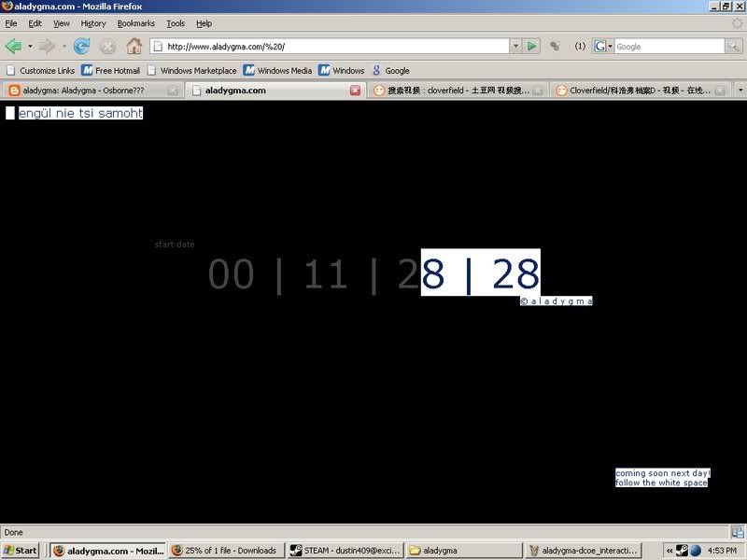The width and height of the screenshot is (747, 560).
Task: Click the Stop loading button
Action: click(107, 46)
